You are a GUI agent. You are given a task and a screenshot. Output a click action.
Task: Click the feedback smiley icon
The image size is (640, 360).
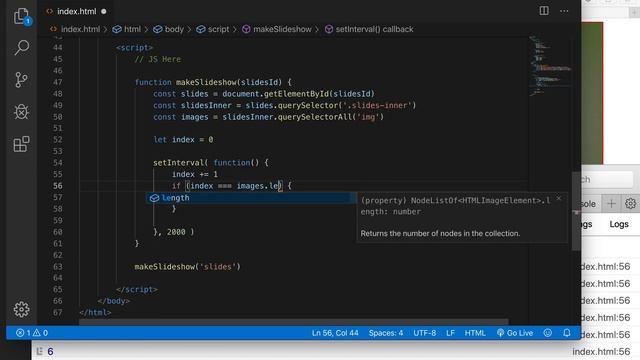pos(548,333)
